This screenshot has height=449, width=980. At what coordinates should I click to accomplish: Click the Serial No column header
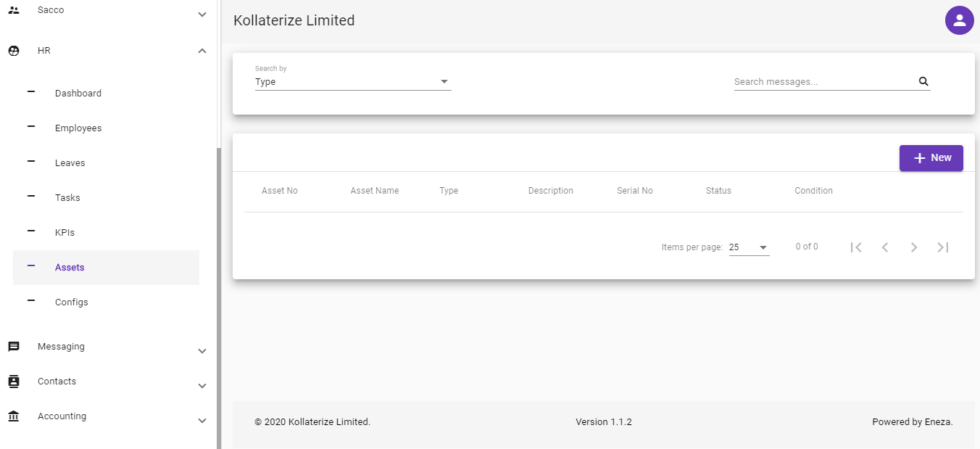tap(635, 191)
